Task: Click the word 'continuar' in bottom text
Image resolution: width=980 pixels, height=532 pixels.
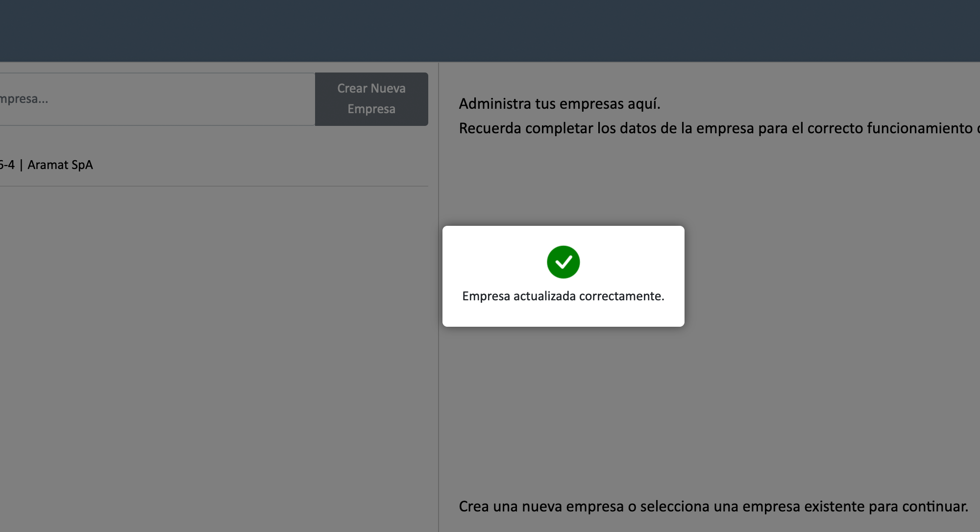Action: [934, 506]
